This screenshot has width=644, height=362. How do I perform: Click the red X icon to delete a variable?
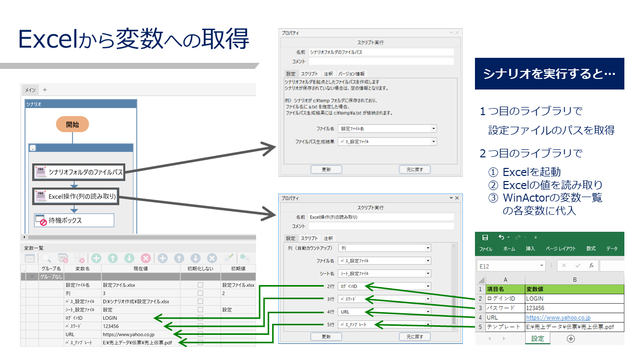pyautogui.click(x=145, y=258)
